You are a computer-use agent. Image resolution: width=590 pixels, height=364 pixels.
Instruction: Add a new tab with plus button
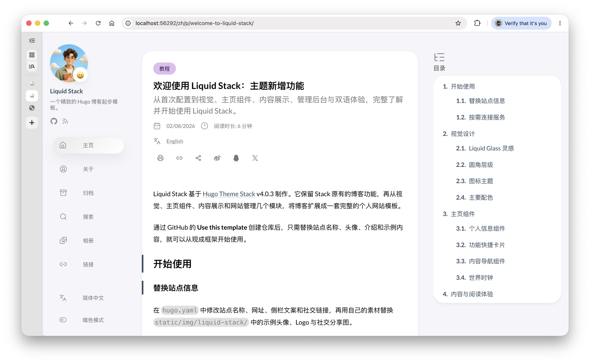click(x=32, y=123)
